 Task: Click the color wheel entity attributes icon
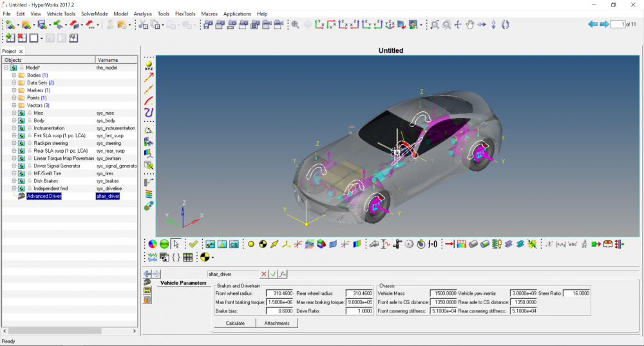(x=153, y=244)
